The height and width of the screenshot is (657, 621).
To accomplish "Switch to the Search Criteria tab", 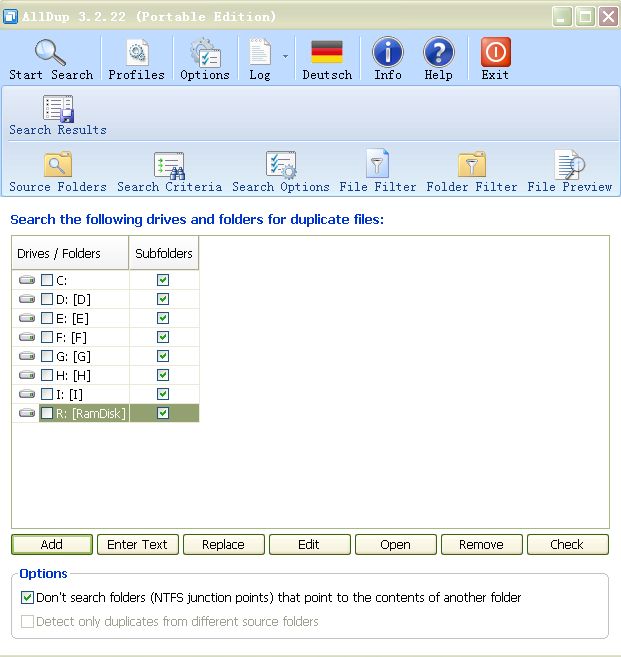I will (169, 166).
